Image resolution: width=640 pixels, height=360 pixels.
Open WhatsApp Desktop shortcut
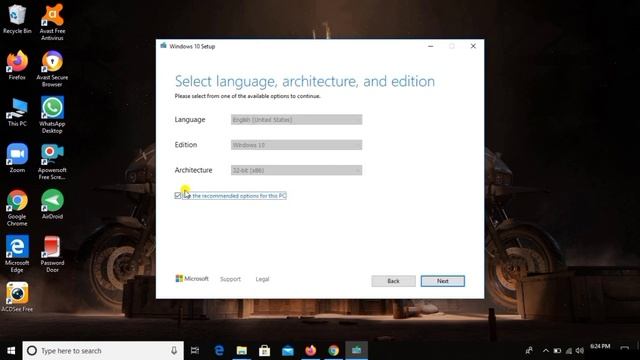pos(52,114)
